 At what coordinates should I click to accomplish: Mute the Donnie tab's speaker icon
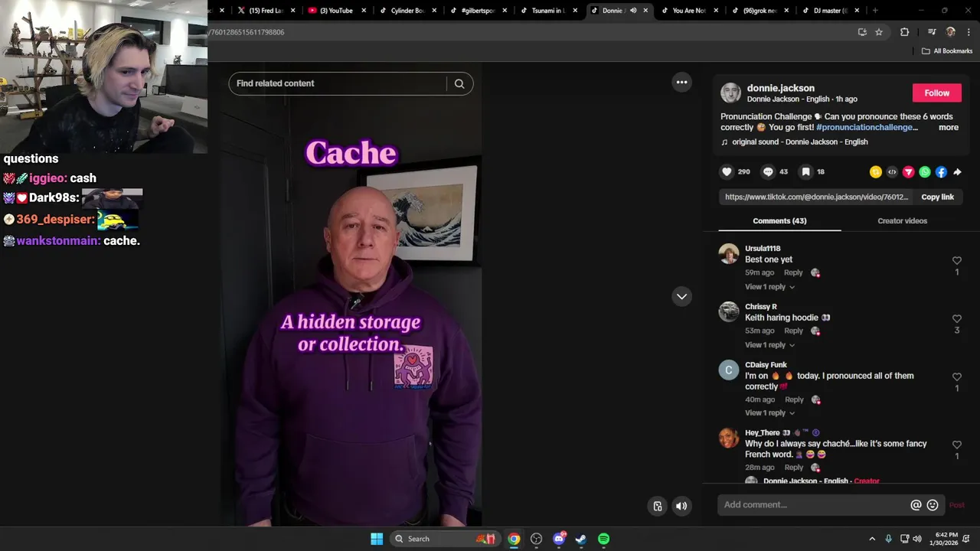[x=633, y=11]
